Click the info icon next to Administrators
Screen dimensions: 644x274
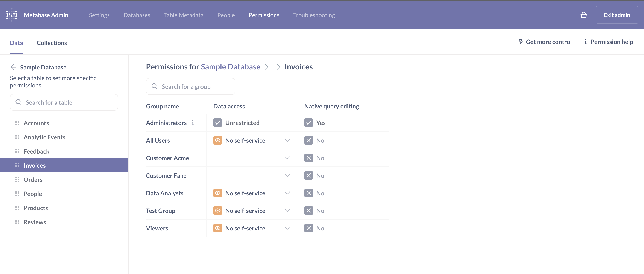click(x=193, y=123)
